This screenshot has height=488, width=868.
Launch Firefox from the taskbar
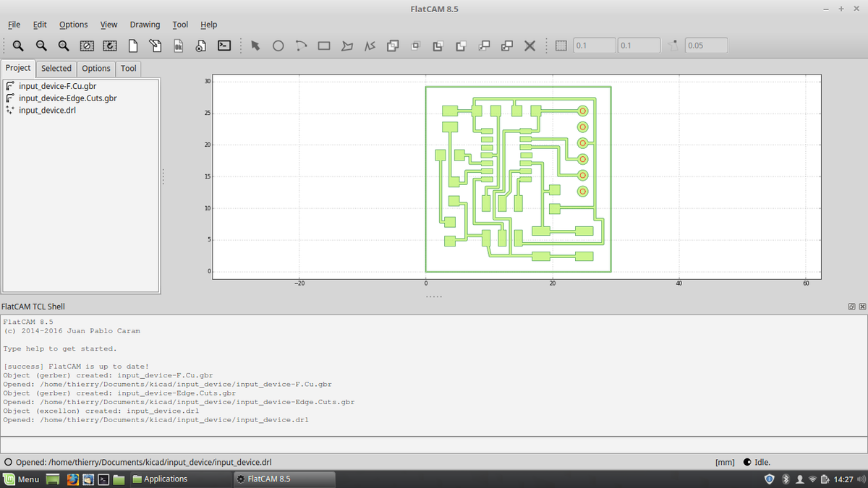click(x=72, y=479)
